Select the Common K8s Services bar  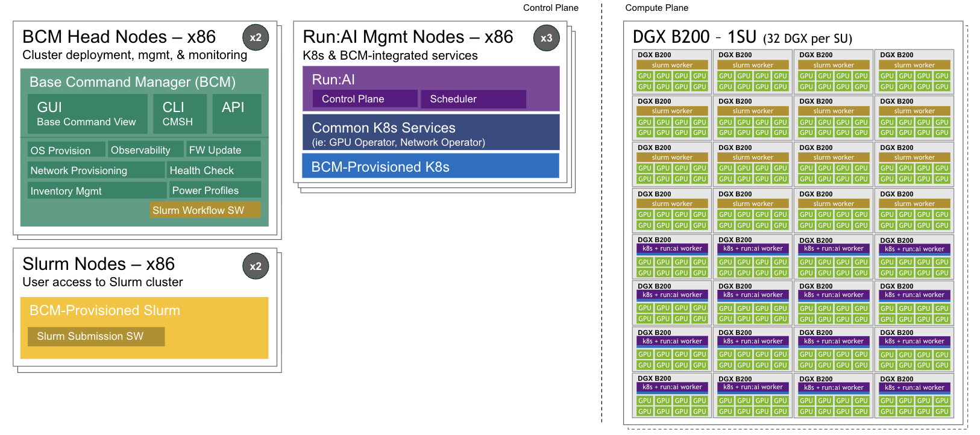pyautogui.click(x=430, y=133)
